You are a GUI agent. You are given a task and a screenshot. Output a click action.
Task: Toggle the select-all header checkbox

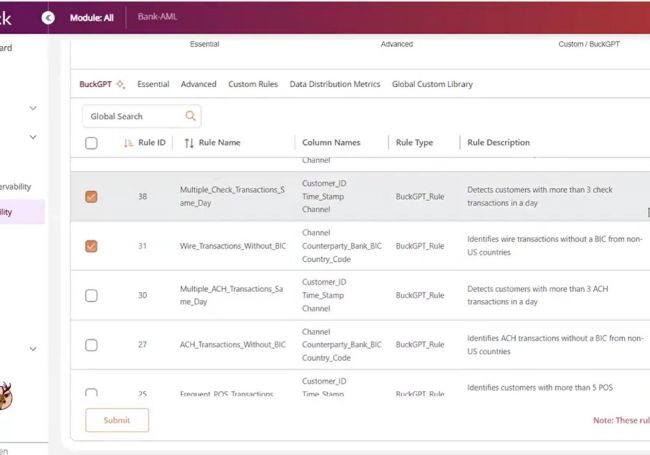[x=91, y=143]
